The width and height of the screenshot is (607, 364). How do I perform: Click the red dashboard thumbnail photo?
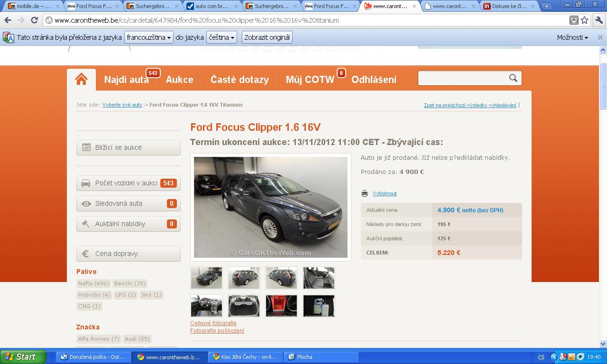(x=281, y=306)
